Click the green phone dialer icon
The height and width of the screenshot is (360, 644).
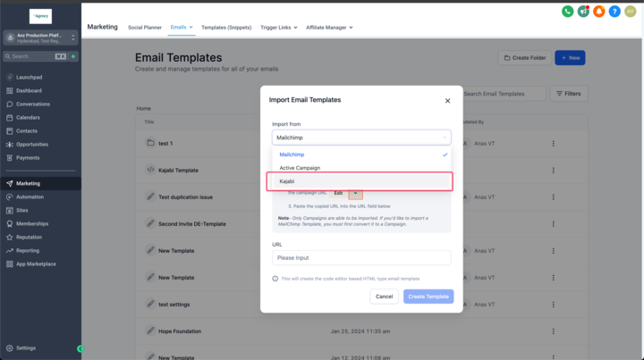pos(567,12)
